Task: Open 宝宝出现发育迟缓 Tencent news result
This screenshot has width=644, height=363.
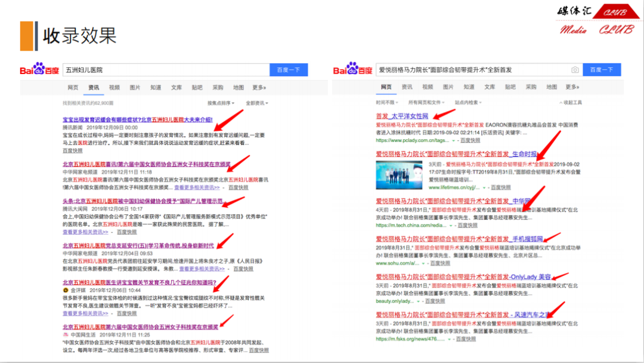Action: [137, 119]
